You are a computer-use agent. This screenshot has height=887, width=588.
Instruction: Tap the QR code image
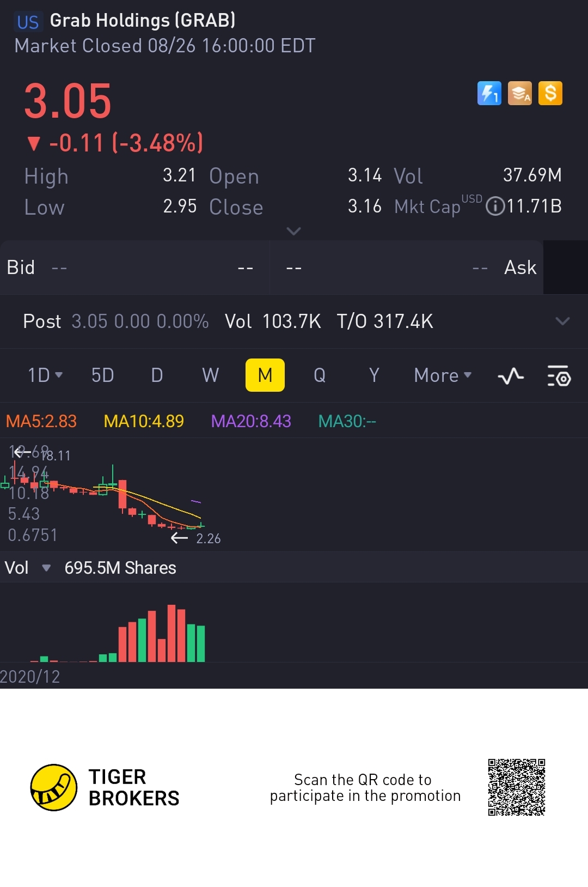pyautogui.click(x=516, y=787)
